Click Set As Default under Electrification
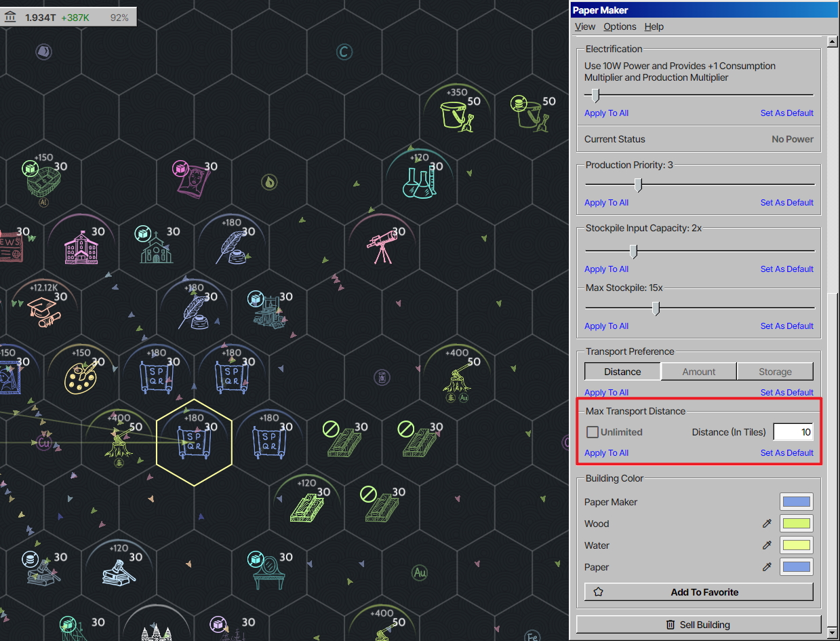This screenshot has width=840, height=641. pos(786,113)
